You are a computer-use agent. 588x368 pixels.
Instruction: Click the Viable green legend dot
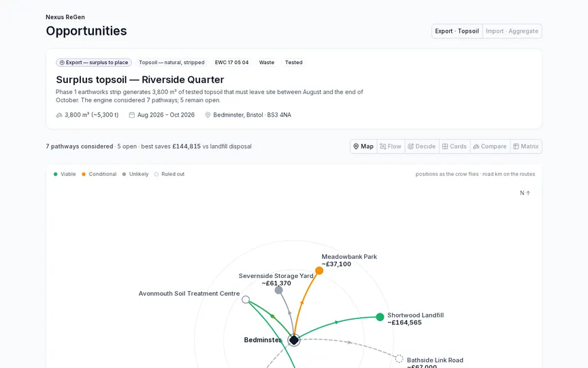(x=56, y=174)
